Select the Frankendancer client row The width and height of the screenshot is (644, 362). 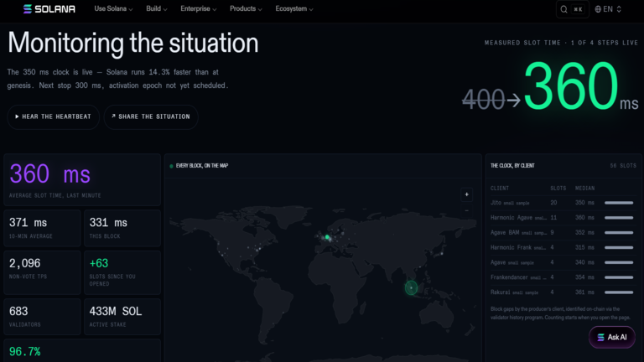coord(563,277)
